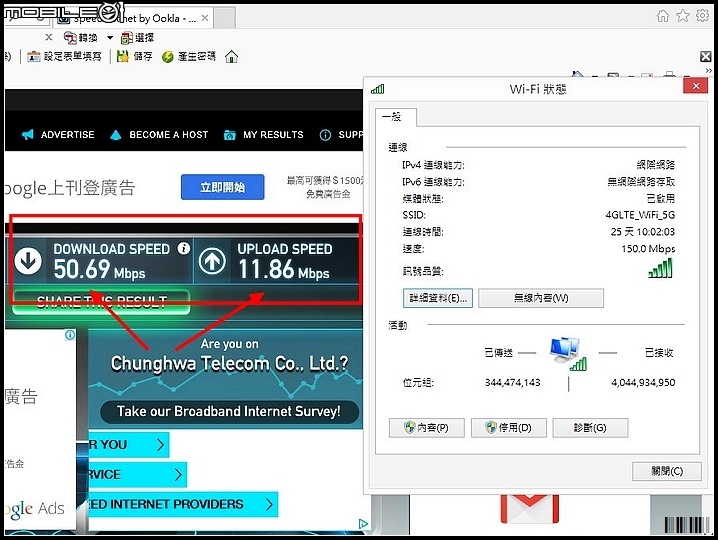Click Wi-Fi signal icon in dialog title
The width and height of the screenshot is (718, 540).
pos(378,89)
